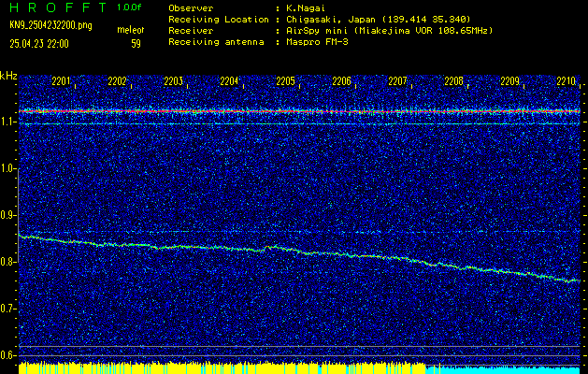Image resolution: width=588 pixels, height=374 pixels.
Task: Click the 2209 time marker
Action: click(x=509, y=80)
